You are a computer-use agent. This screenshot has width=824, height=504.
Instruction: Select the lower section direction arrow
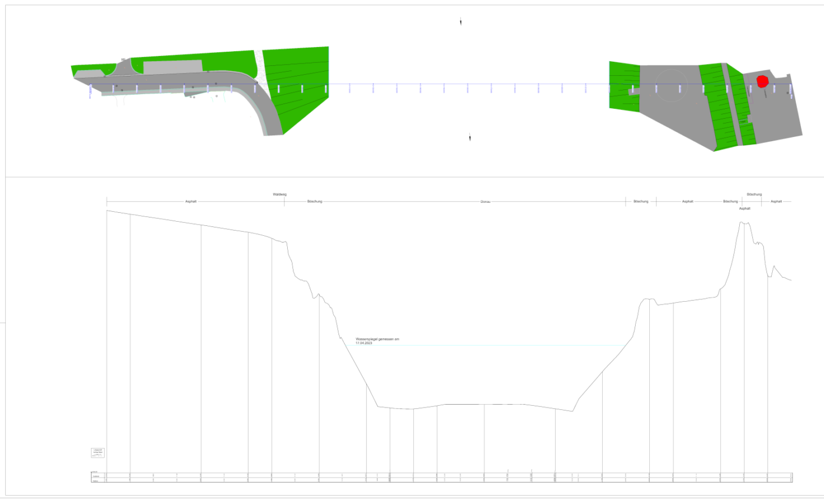[x=470, y=138]
